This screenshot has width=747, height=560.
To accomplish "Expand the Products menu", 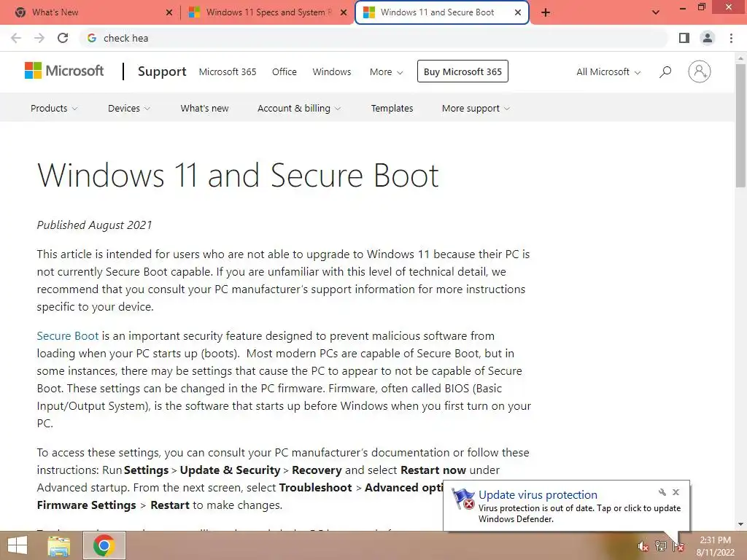I will [54, 109].
